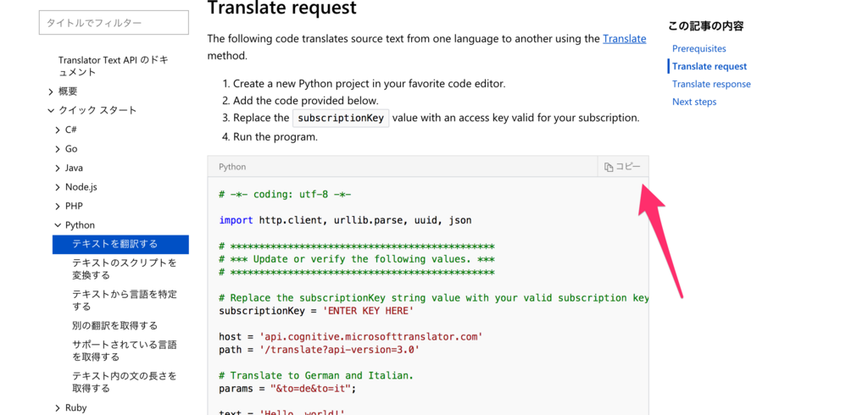Screen dimensions: 868x415
Task: Open テキスト内の文の長さを取得する article
Action: 124,382
